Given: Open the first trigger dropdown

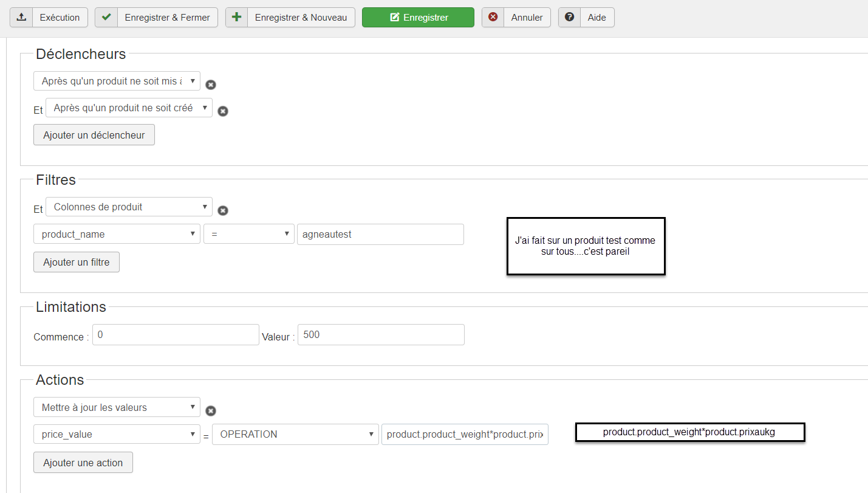Looking at the screenshot, I should 117,81.
